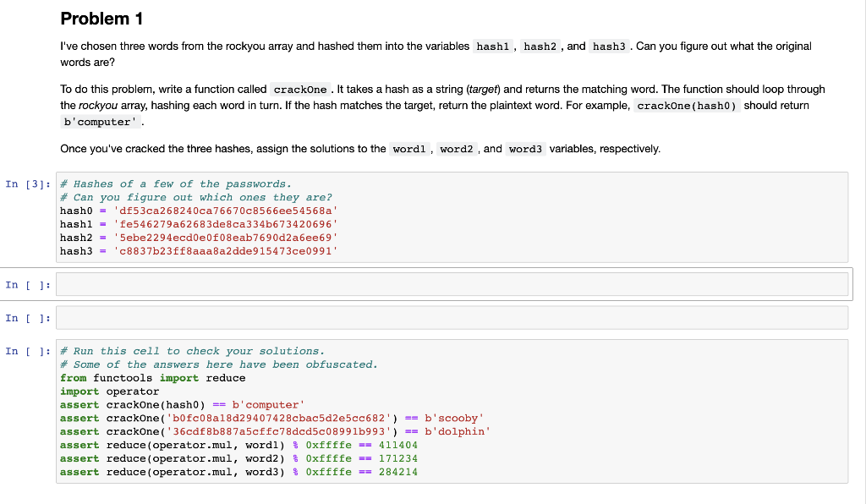This screenshot has width=866, height=504.
Task: Click the second empty code cell
Action: click(452, 318)
